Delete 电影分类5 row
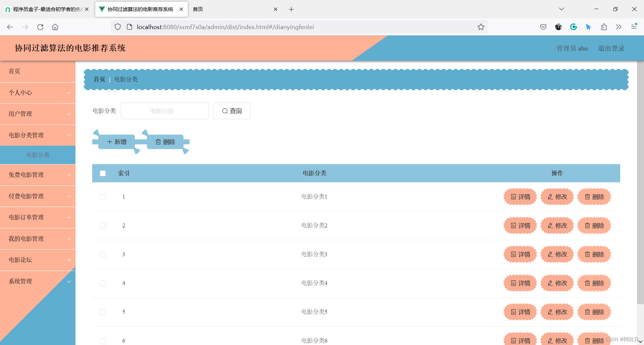 click(x=594, y=312)
